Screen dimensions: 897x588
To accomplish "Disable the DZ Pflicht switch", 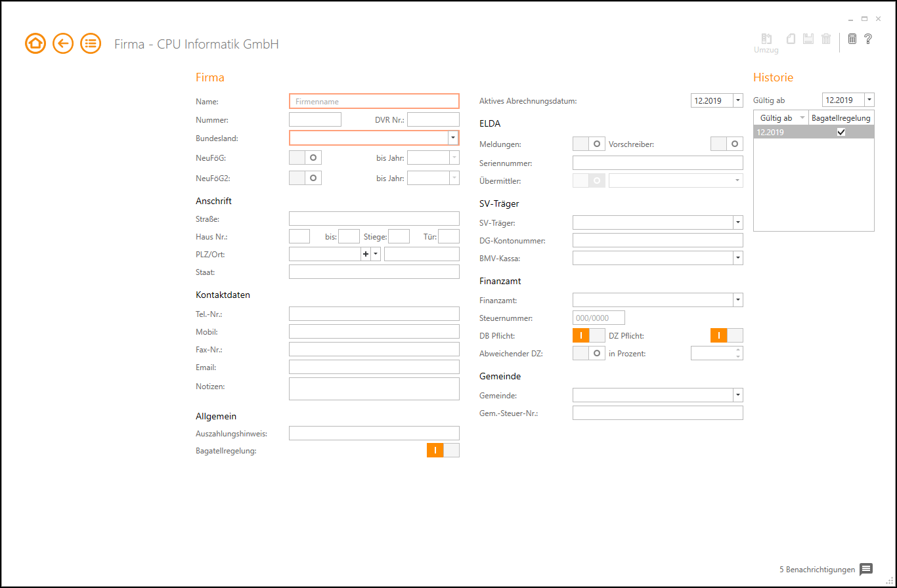I will point(727,335).
